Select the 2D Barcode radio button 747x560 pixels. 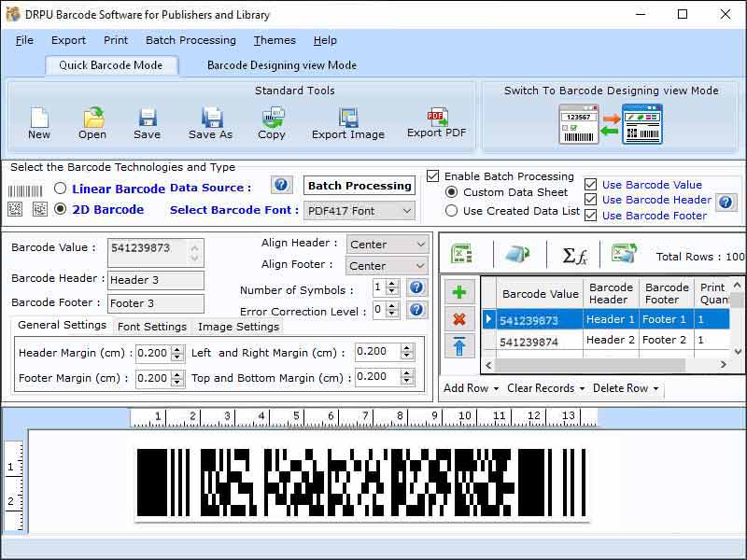click(x=58, y=210)
